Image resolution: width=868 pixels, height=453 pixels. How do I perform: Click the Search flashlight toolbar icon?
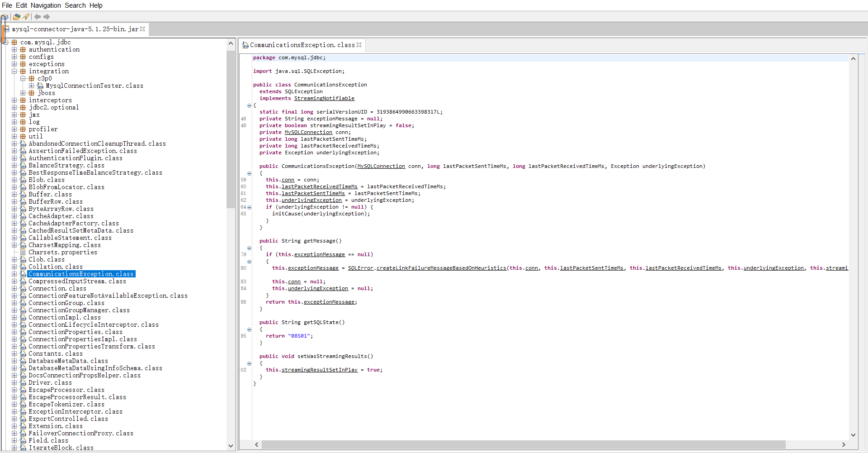pos(26,17)
